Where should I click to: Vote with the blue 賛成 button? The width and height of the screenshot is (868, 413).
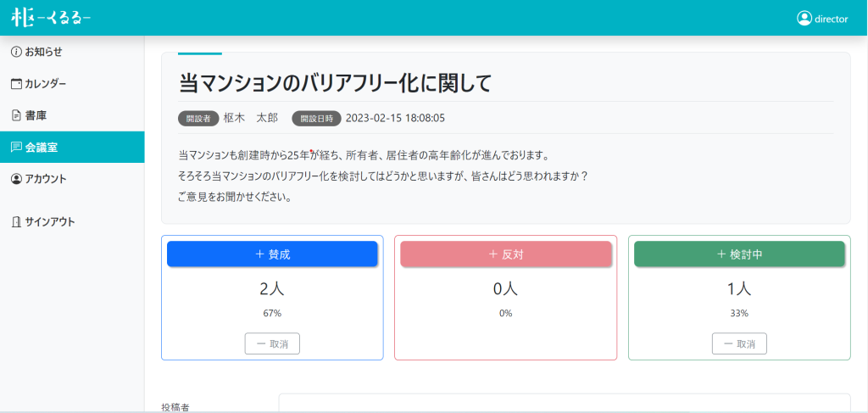(x=272, y=254)
